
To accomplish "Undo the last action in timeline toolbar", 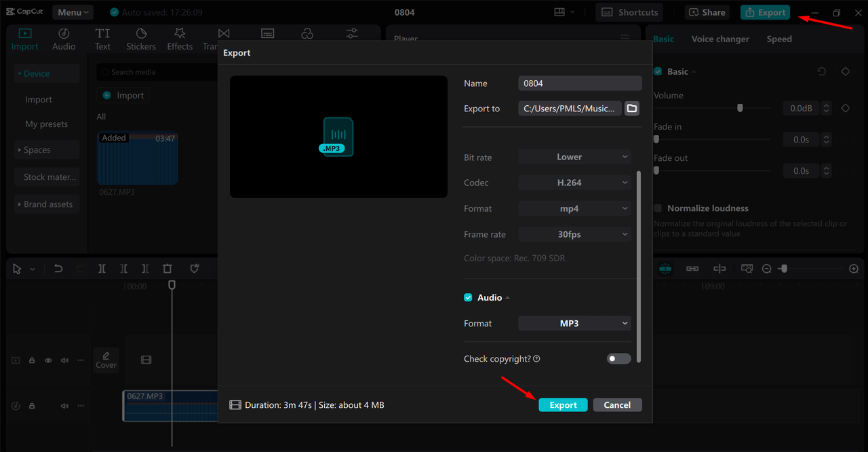I will (x=58, y=269).
